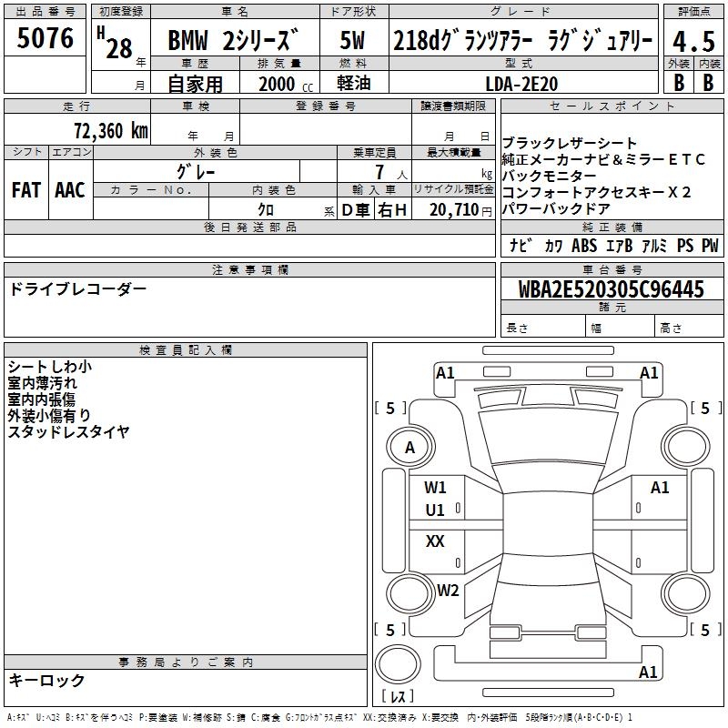Select the W2 repair mark on diagram
Viewport: 728px width, 728px height.
tap(448, 590)
